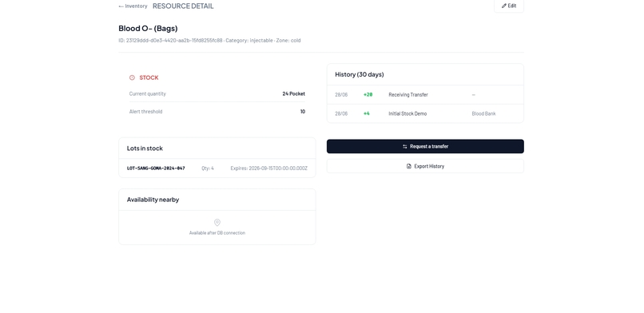Click the STOCK label

(149, 77)
